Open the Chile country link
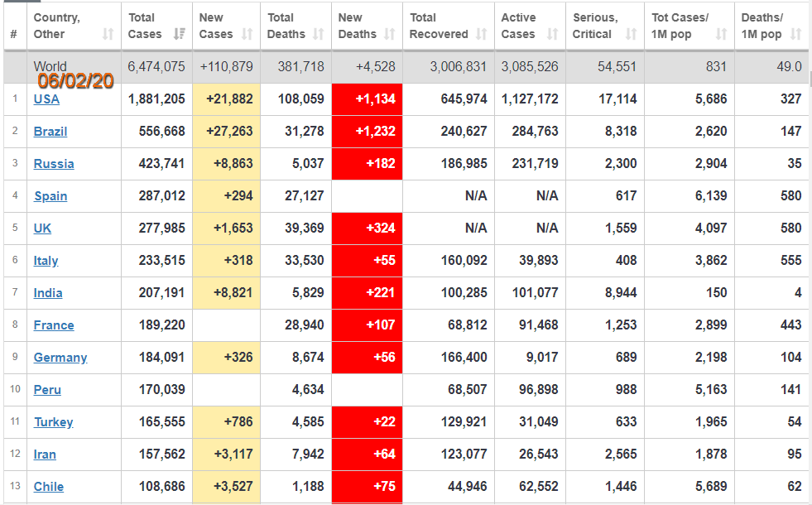Viewport: 812px width, 505px height. point(49,487)
